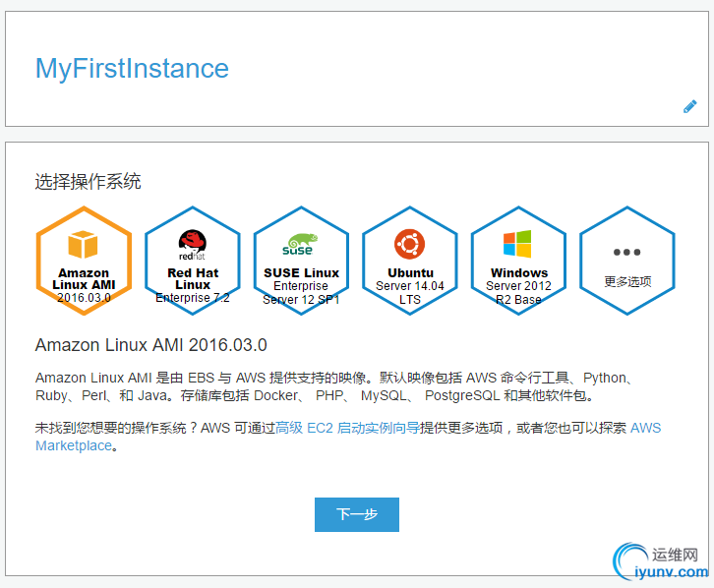
Task: Pick SUSE Linux Enterprise Server 12 SP1
Action: point(301,261)
